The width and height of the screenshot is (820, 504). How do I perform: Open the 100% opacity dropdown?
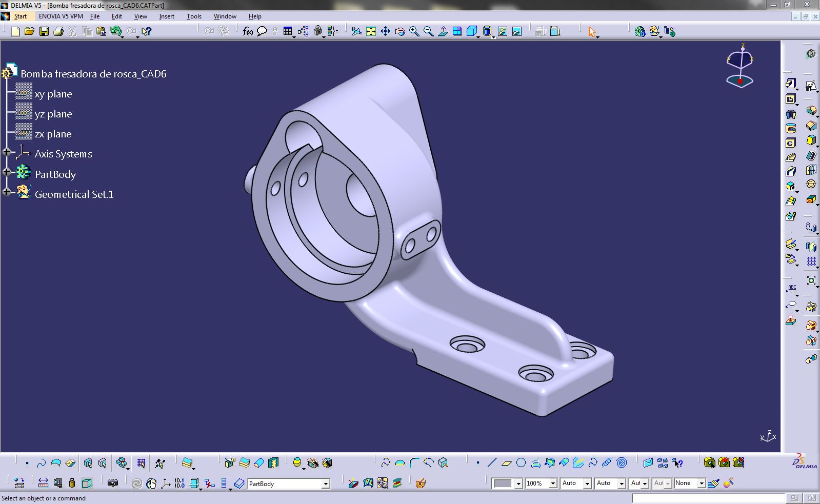(553, 483)
